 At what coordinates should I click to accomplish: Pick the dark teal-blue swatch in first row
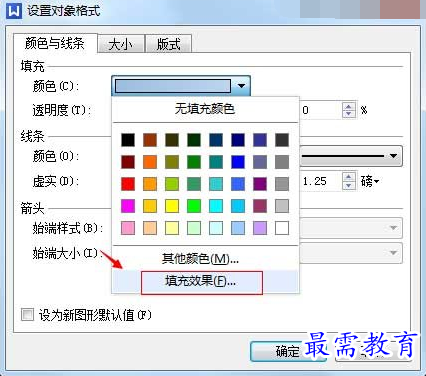(216, 140)
